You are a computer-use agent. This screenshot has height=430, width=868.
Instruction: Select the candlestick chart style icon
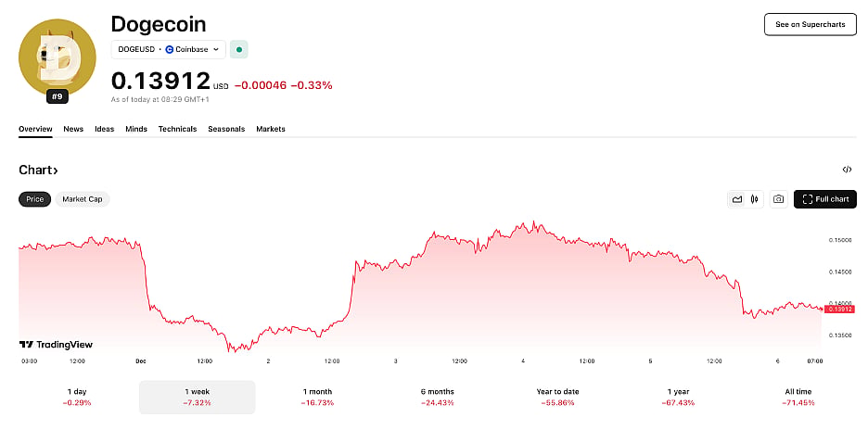(754, 199)
